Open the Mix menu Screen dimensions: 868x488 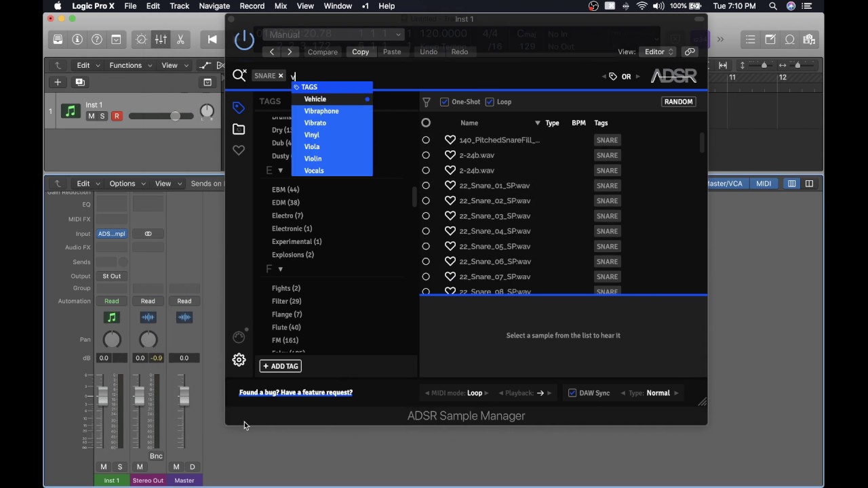(x=281, y=6)
